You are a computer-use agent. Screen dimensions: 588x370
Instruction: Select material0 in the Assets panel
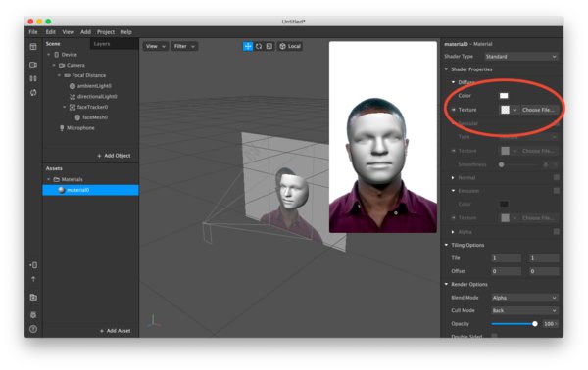point(90,190)
